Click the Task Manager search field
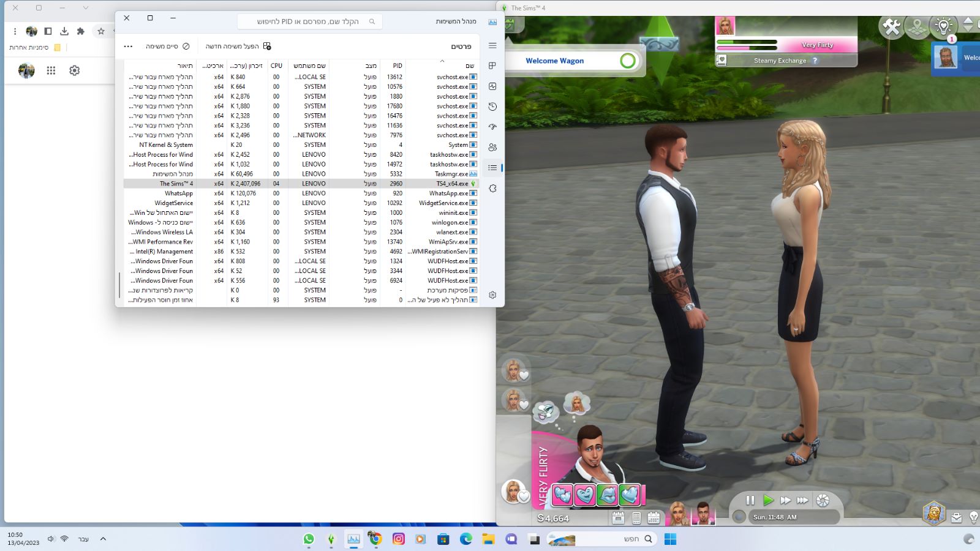 (x=310, y=21)
